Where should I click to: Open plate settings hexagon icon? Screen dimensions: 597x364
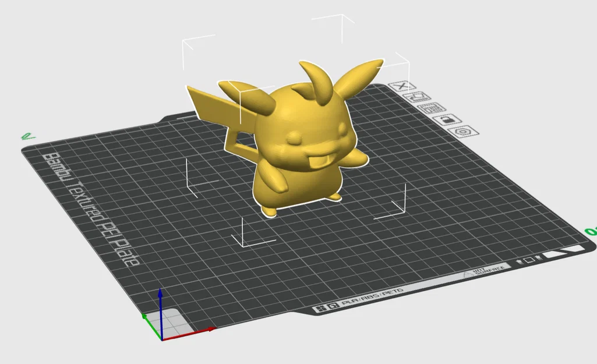pyautogui.click(x=464, y=132)
